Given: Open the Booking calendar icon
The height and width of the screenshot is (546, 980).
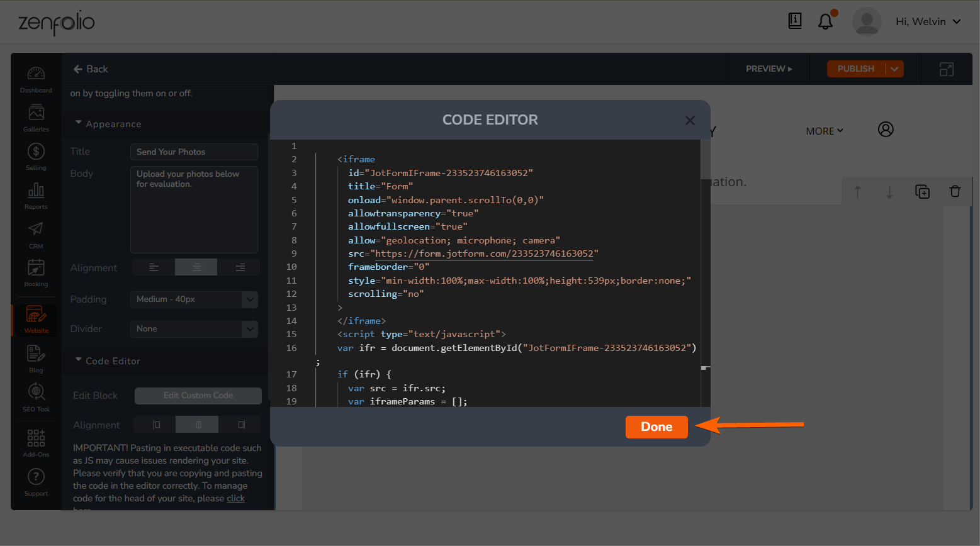Looking at the screenshot, I should point(36,273).
